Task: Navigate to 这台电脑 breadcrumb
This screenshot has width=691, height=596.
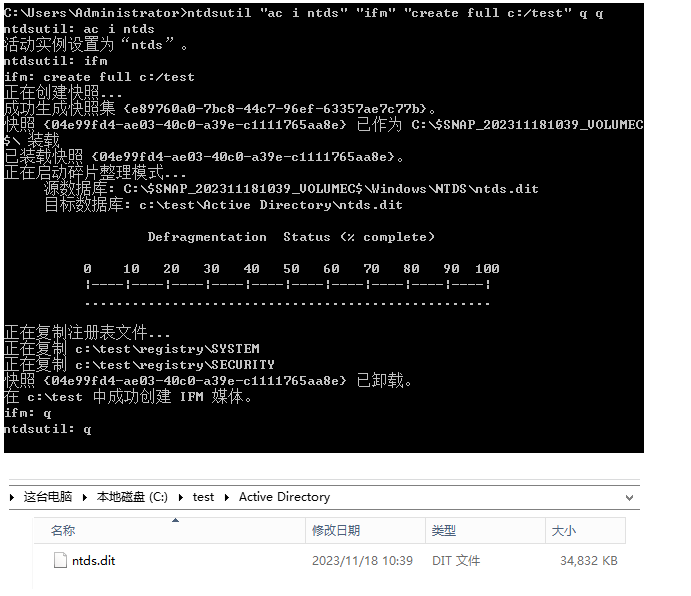Action: (x=48, y=497)
